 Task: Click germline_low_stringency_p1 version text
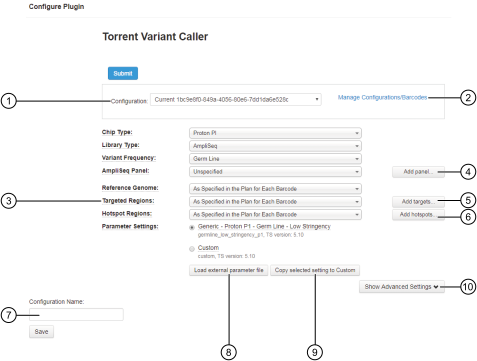[x=251, y=235]
